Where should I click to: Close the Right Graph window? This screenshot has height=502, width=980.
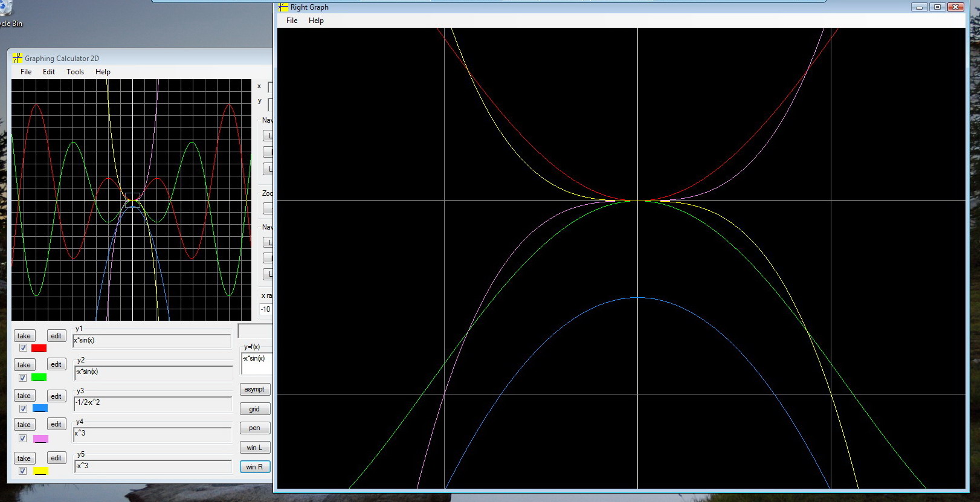click(956, 7)
